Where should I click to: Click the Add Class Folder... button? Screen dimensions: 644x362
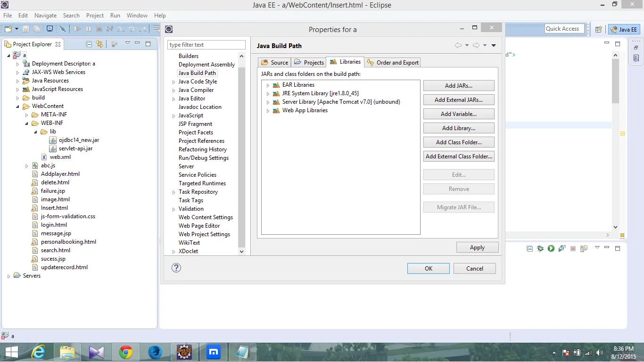coord(459,142)
